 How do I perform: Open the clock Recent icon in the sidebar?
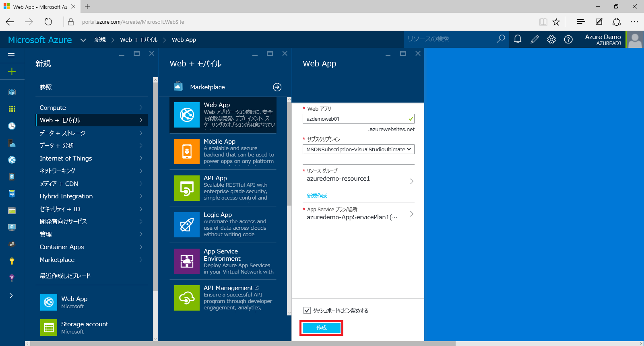coord(12,126)
